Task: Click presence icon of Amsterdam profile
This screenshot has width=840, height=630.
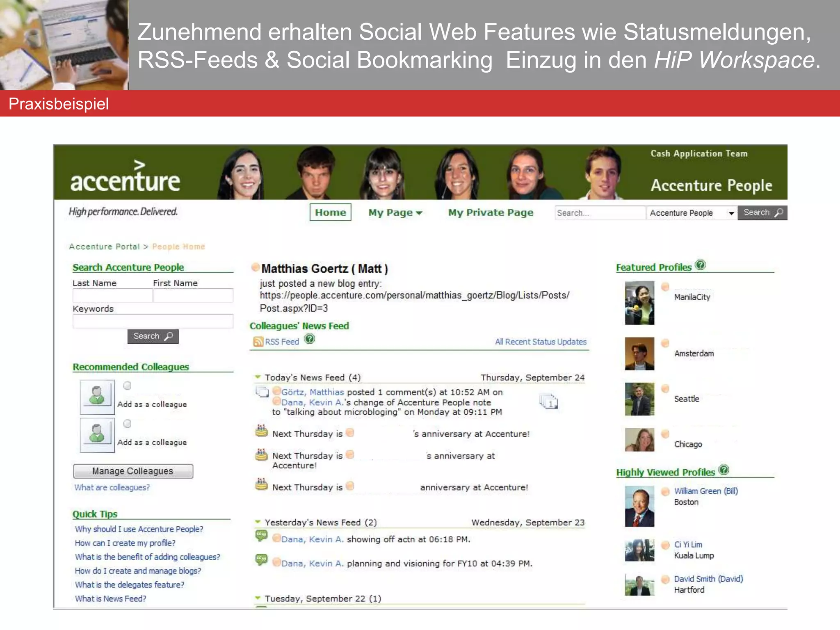Action: click(x=665, y=343)
